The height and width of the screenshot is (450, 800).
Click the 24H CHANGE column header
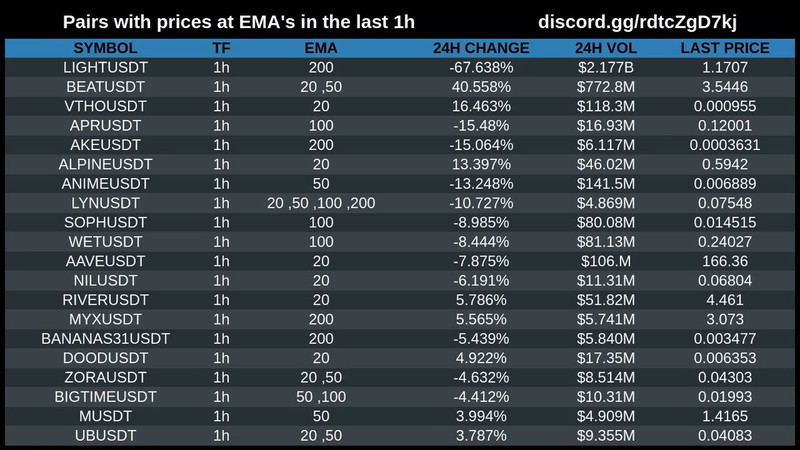point(481,48)
